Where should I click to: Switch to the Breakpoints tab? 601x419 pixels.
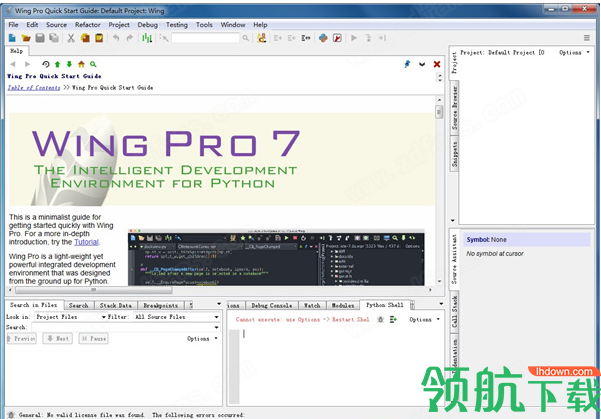[x=161, y=306]
